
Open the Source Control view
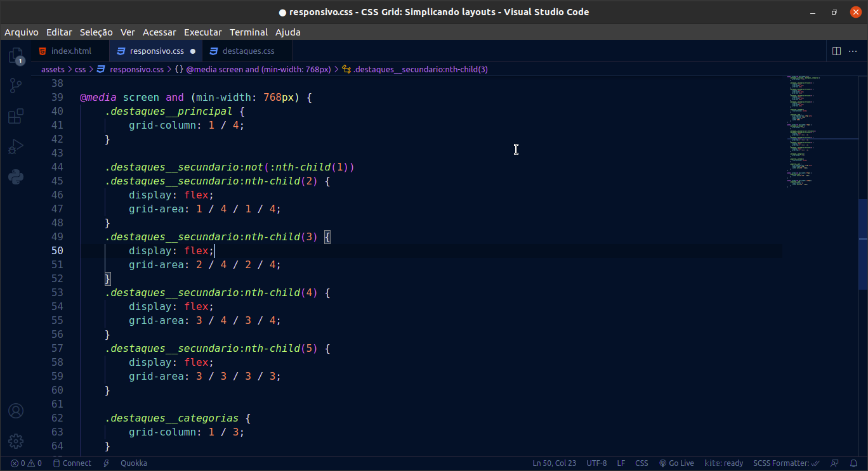16,86
